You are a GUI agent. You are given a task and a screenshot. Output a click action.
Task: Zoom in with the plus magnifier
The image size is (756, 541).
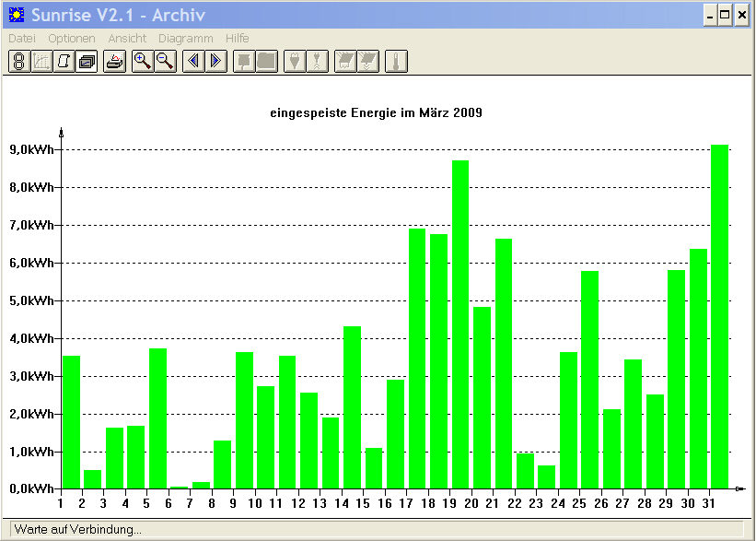(143, 62)
